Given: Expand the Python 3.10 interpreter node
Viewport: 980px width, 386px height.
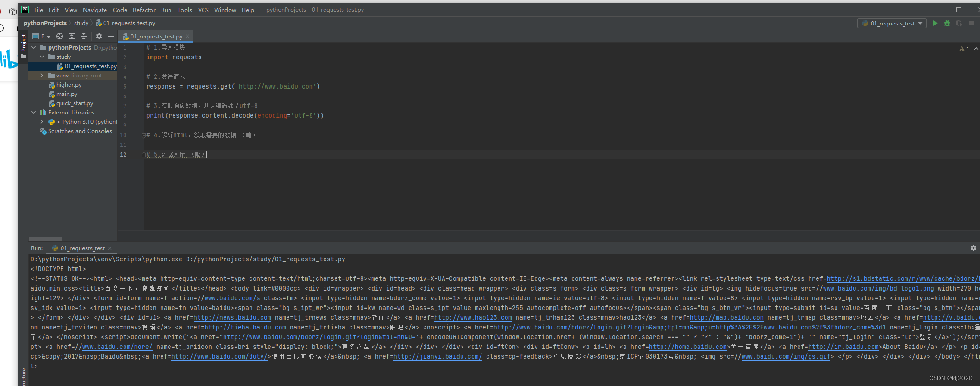Looking at the screenshot, I should tap(42, 121).
